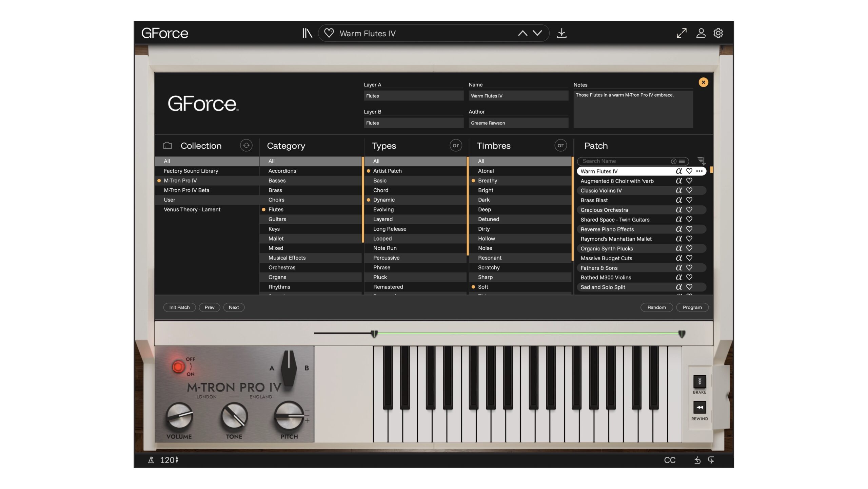Favorite the Classic Violins IV patch heart
The height and width of the screenshot is (489, 868).
click(689, 190)
